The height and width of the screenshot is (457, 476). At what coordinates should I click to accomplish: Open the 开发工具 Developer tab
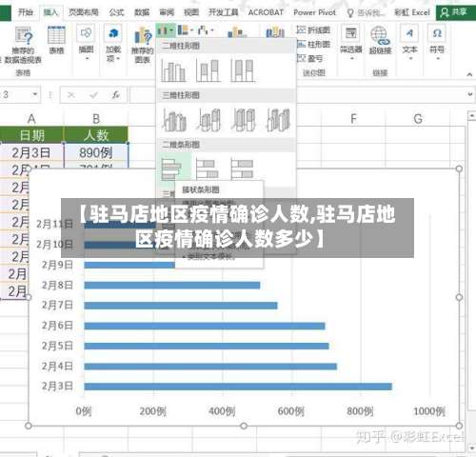[224, 12]
